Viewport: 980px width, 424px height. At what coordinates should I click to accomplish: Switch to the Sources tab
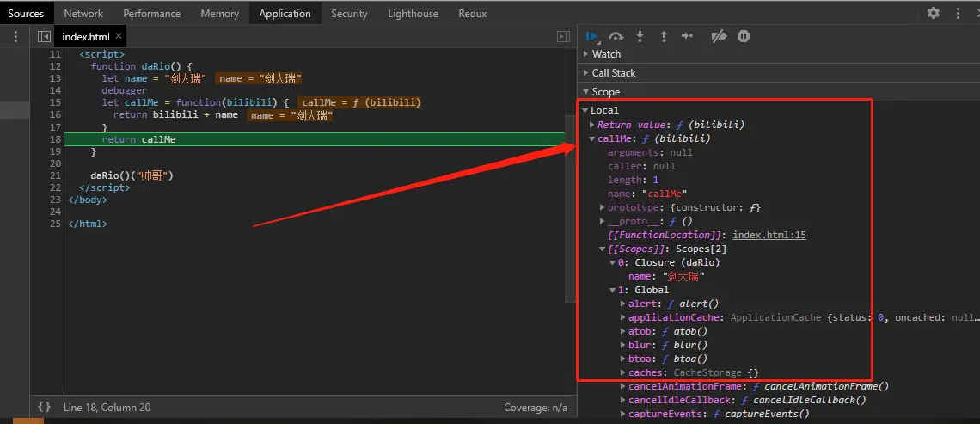27,13
